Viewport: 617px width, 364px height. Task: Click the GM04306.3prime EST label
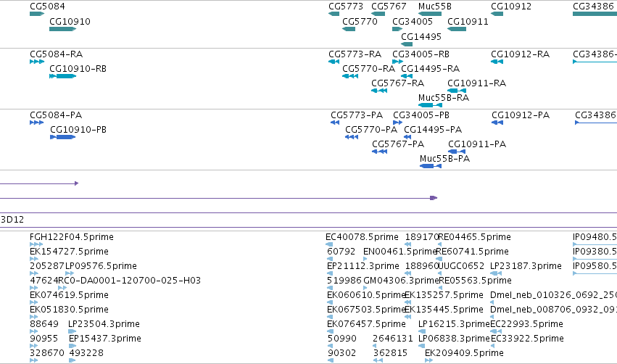401,281
